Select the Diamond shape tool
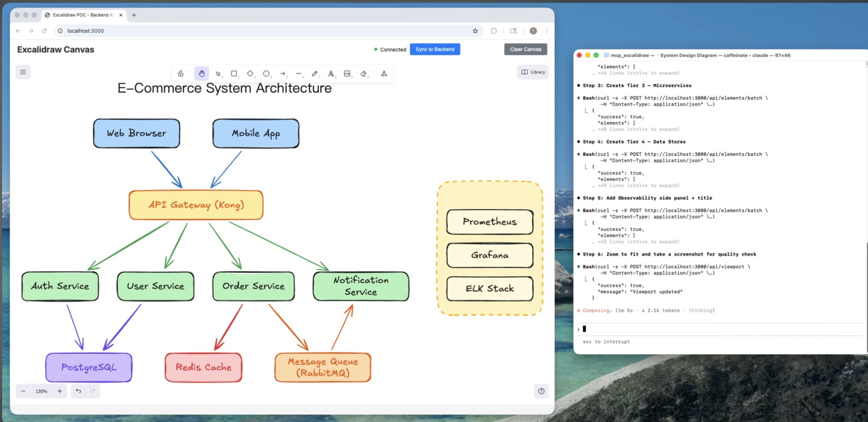Viewport: 868px width, 422px height. 250,73
